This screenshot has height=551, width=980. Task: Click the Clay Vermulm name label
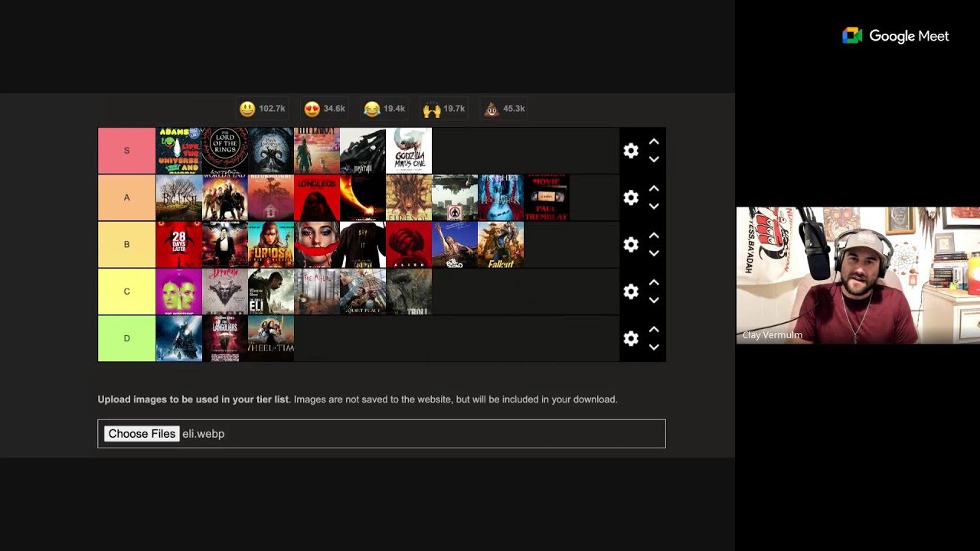point(773,335)
